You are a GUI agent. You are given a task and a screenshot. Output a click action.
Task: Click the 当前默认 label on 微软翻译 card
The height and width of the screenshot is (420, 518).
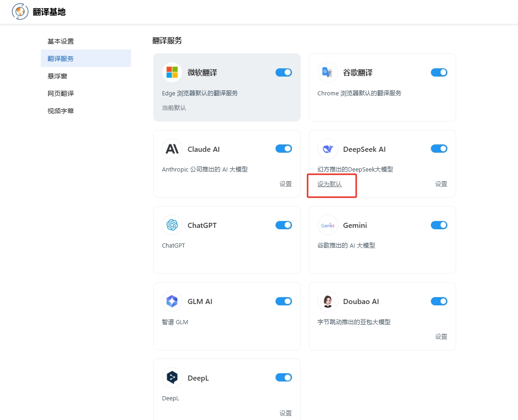174,108
